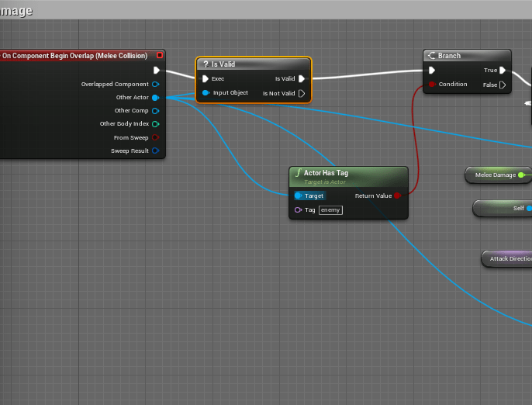This screenshot has width=532, height=405.
Task: Click the Is Valid Exec input pin
Action: tap(205, 78)
